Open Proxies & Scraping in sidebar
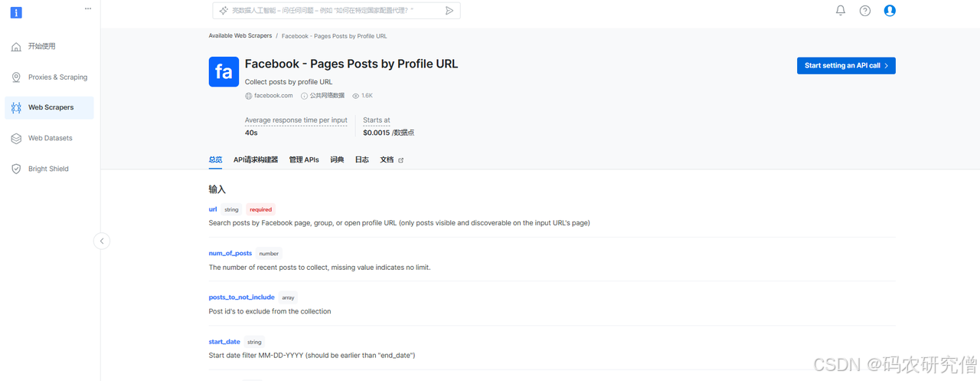Screen dimensions: 980x381 (49, 77)
